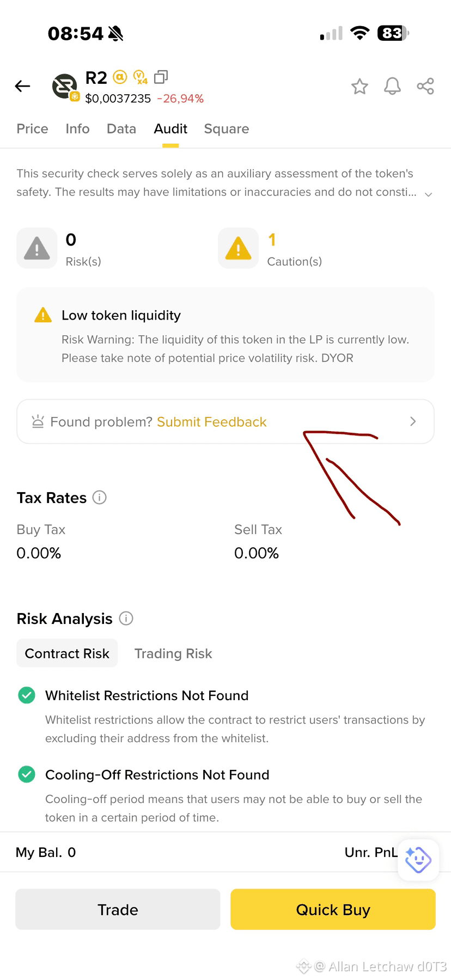
Task: Tap the Quick Buy button
Action: click(333, 909)
